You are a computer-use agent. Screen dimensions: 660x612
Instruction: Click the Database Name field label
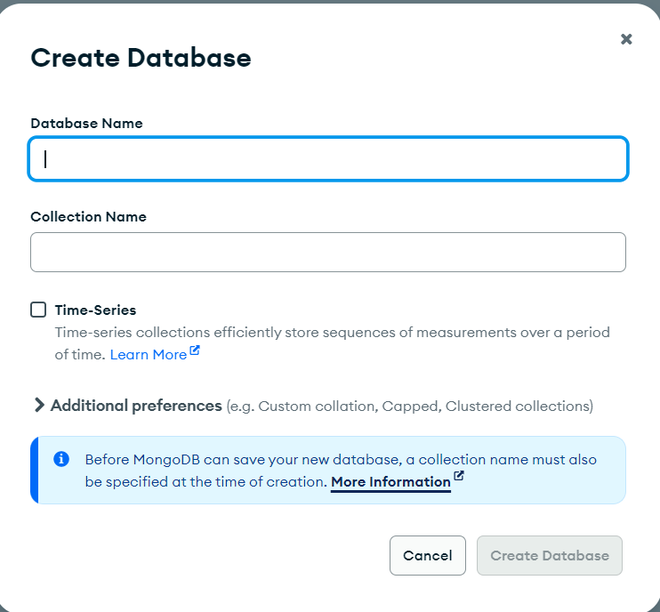pyautogui.click(x=87, y=123)
